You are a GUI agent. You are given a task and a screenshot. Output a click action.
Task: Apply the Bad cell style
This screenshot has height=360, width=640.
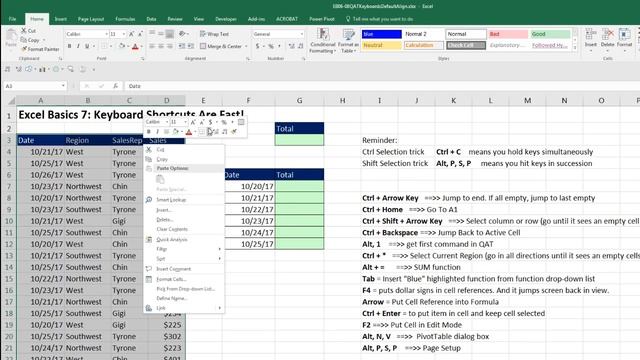[508, 34]
